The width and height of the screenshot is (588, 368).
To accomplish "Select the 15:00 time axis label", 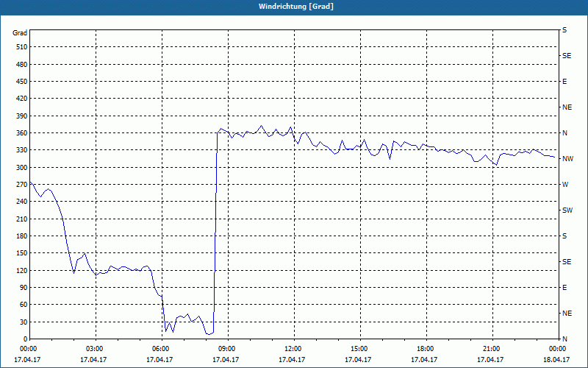I will tap(360, 348).
